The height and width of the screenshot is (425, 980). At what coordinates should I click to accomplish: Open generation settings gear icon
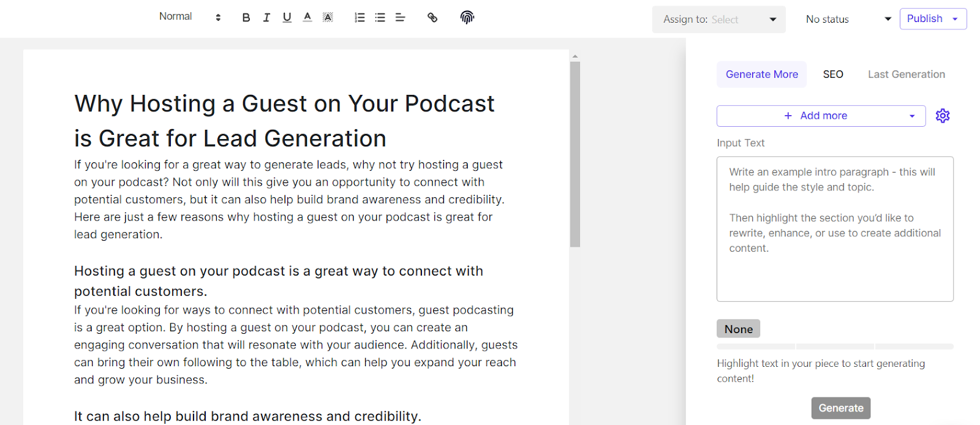[943, 116]
